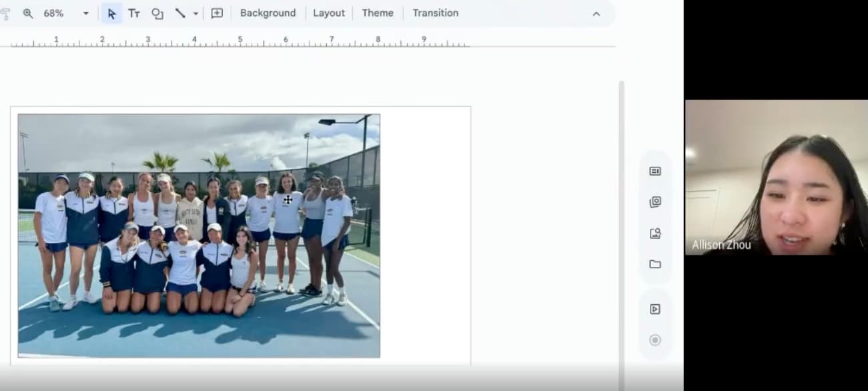This screenshot has height=391, width=868.
Task: Collapse the toolbar with chevron
Action: [x=596, y=14]
